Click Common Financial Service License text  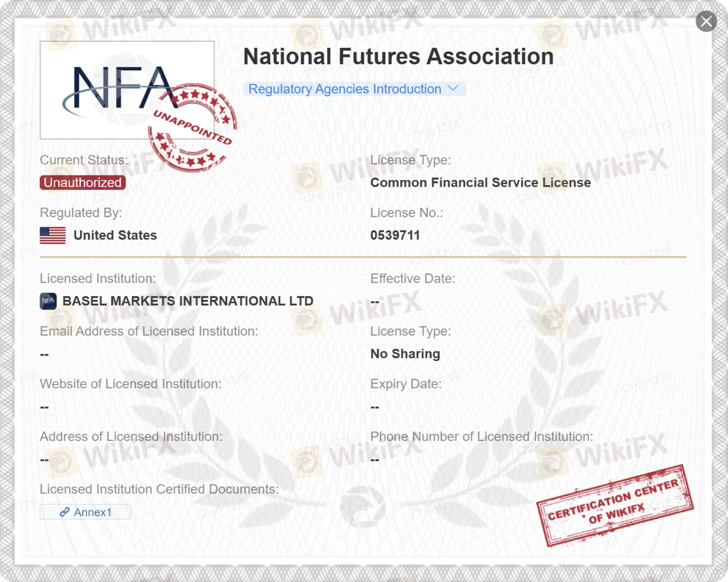[x=480, y=183]
